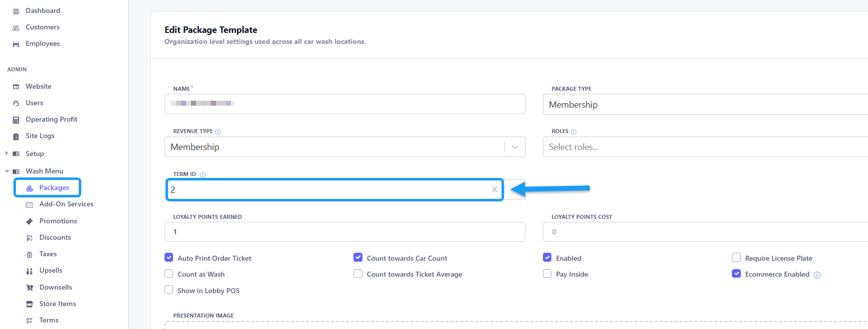Click the Terms list icon
This screenshot has height=329, width=868.
point(29,321)
